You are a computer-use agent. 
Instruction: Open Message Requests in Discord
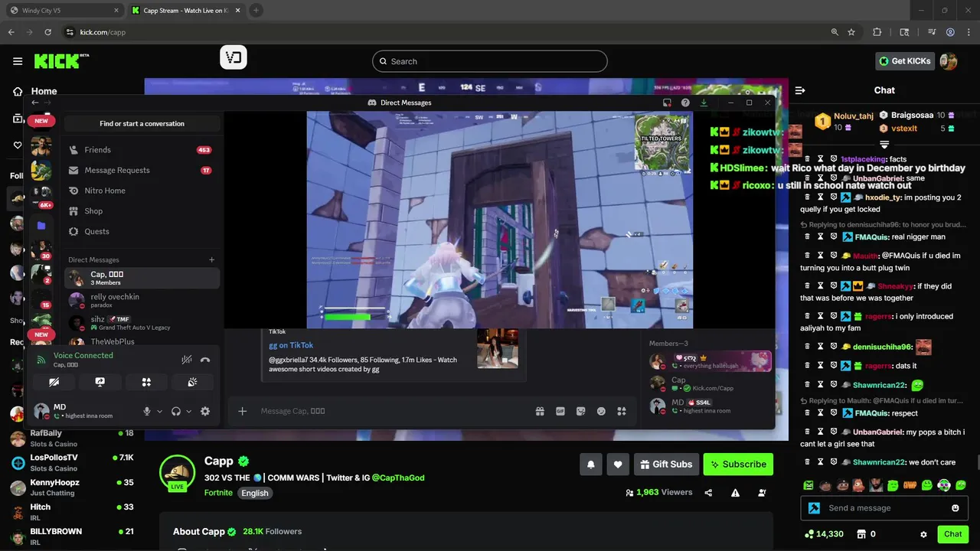142,171
